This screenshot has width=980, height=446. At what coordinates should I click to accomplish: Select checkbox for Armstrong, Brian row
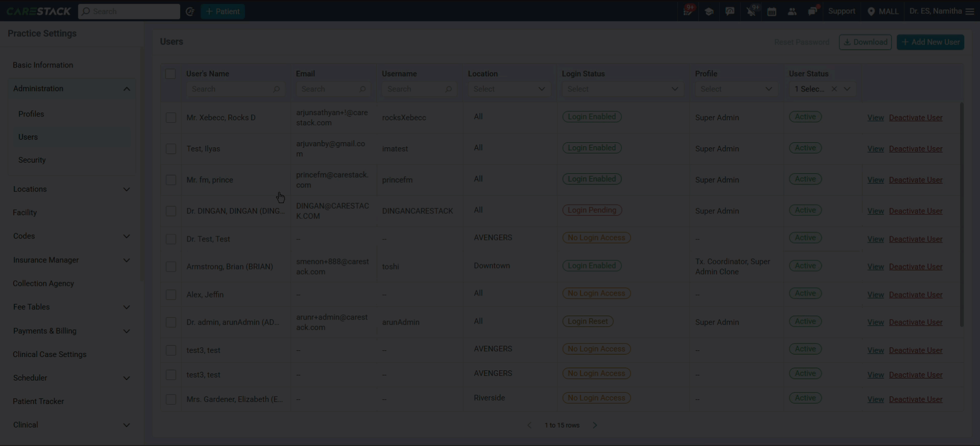(x=171, y=266)
